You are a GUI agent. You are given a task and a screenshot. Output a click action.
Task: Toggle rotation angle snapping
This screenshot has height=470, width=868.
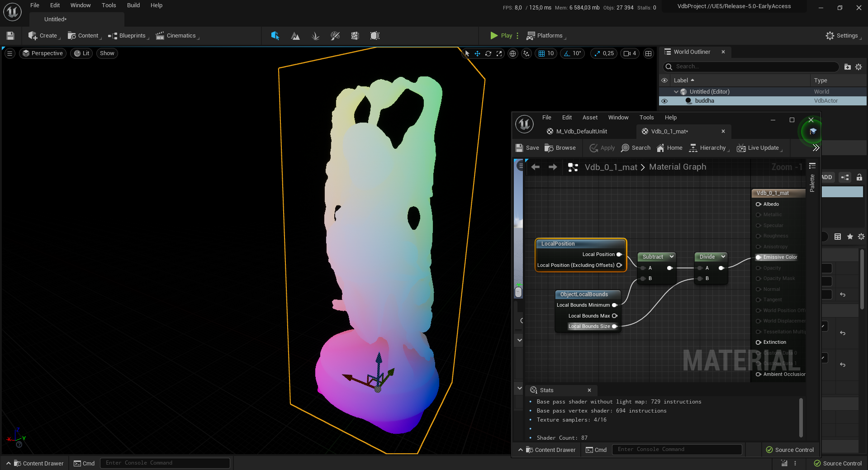[x=567, y=53]
